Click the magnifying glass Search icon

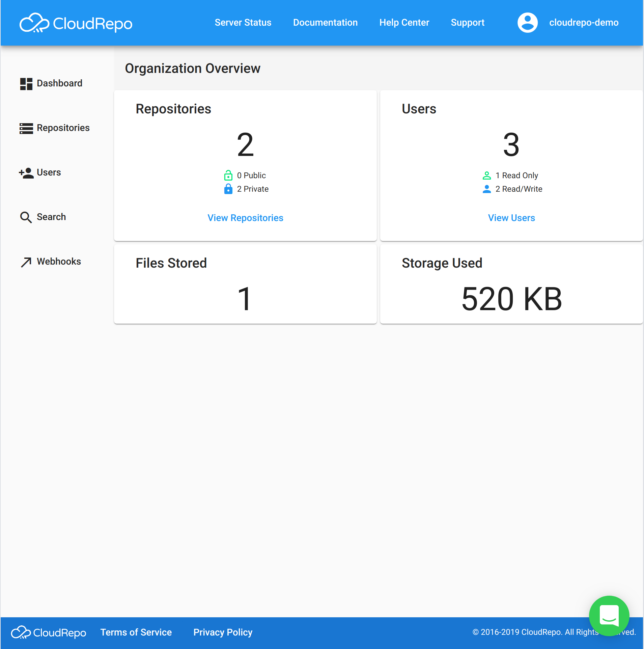click(26, 217)
